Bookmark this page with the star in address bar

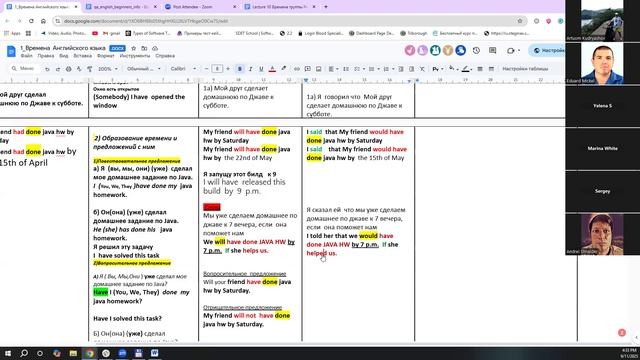520,21
